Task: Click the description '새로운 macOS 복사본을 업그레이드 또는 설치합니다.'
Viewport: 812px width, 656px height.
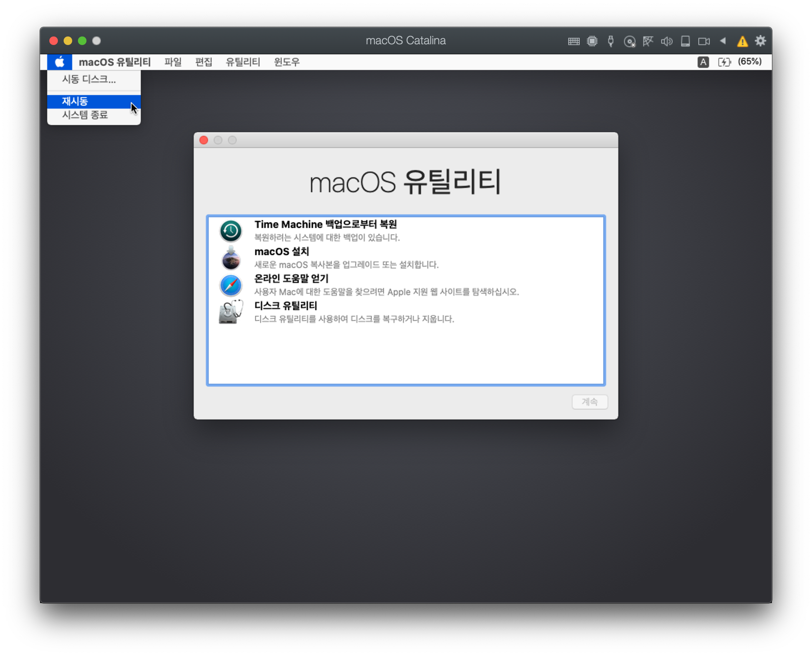Action: 346,264
